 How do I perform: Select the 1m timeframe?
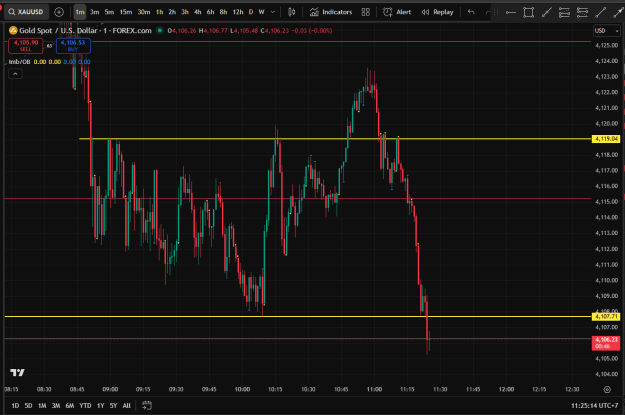pos(80,12)
